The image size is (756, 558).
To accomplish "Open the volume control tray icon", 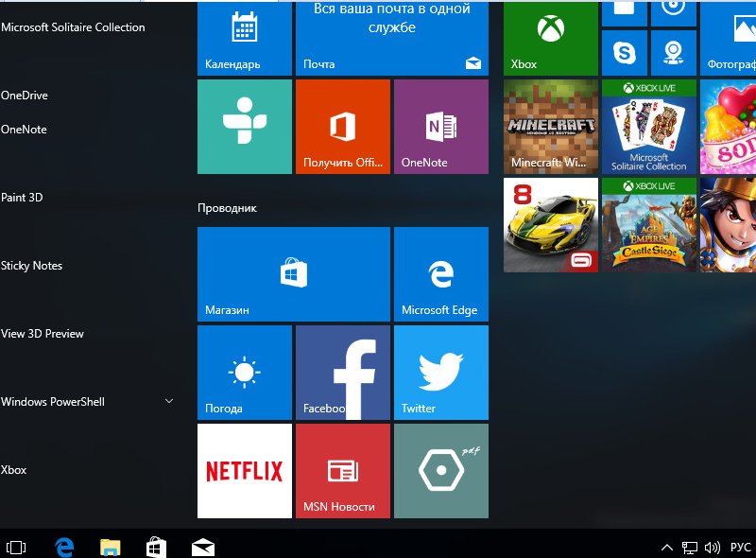I will click(x=713, y=548).
